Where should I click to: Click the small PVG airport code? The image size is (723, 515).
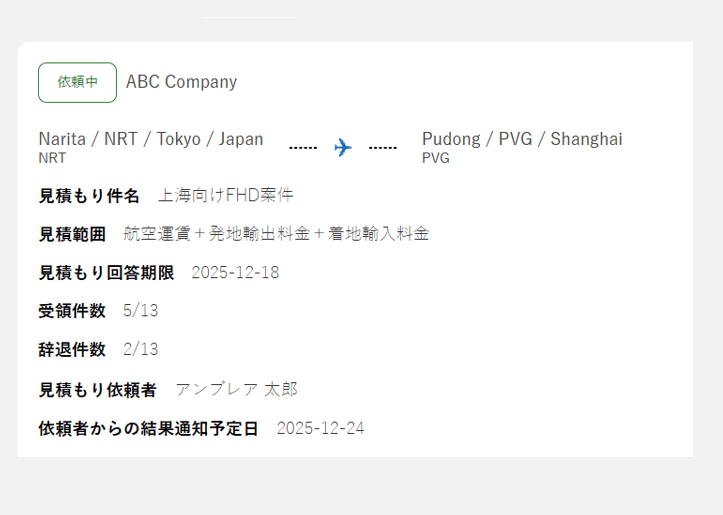click(435, 158)
